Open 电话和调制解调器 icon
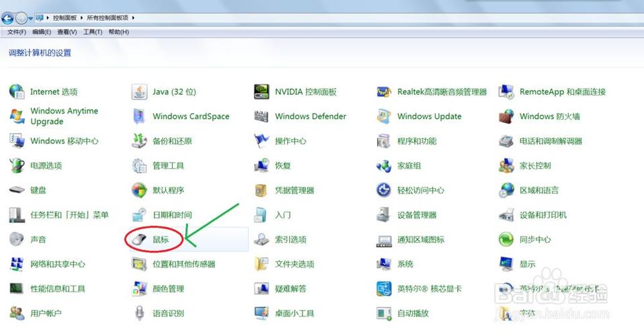 click(x=506, y=141)
